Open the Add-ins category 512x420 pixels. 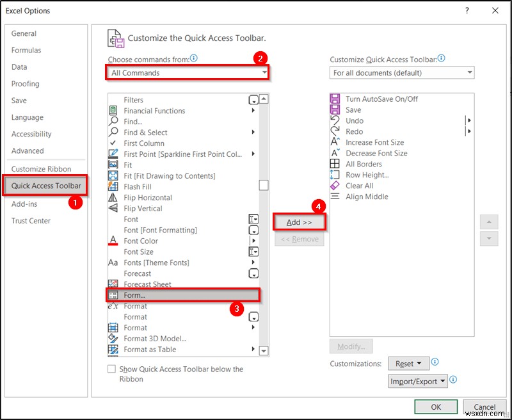tap(24, 204)
